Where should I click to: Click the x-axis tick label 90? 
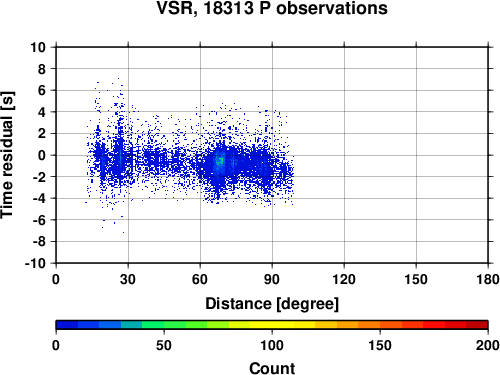click(272, 279)
